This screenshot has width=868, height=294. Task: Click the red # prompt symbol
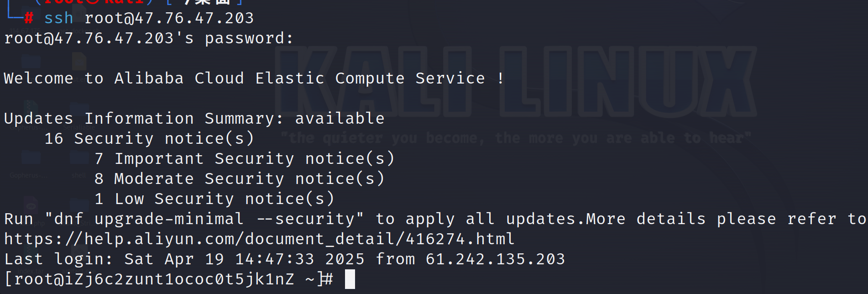point(29,18)
